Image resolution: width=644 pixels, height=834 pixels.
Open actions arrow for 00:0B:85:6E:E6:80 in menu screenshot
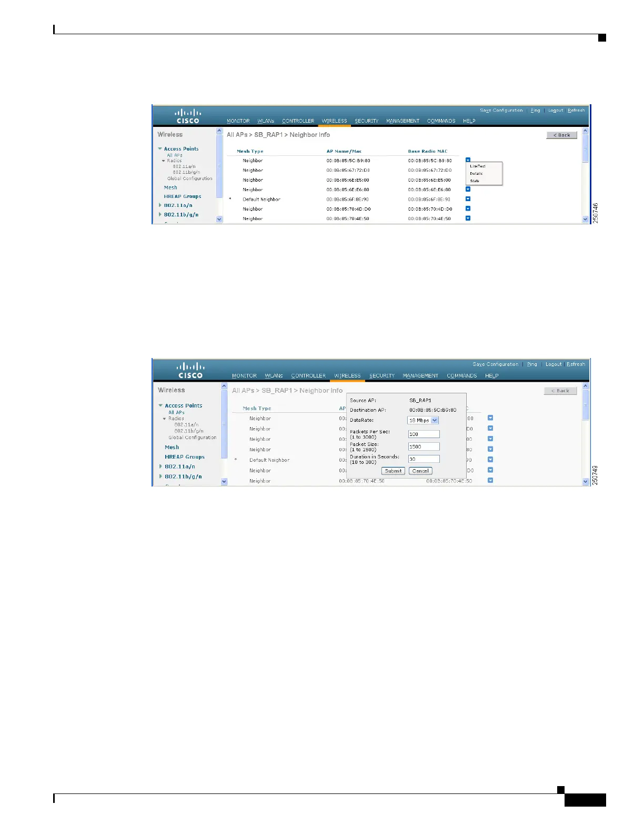[x=468, y=190]
